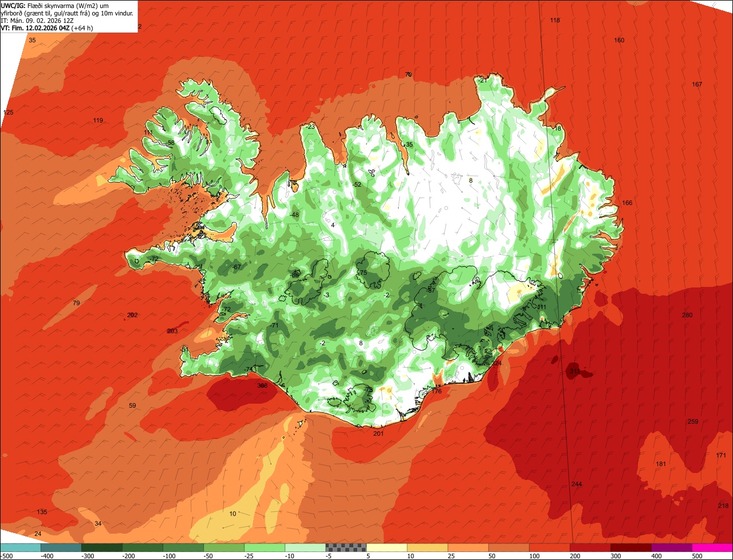Click the '-67' value in west Iceland

coord(237,267)
